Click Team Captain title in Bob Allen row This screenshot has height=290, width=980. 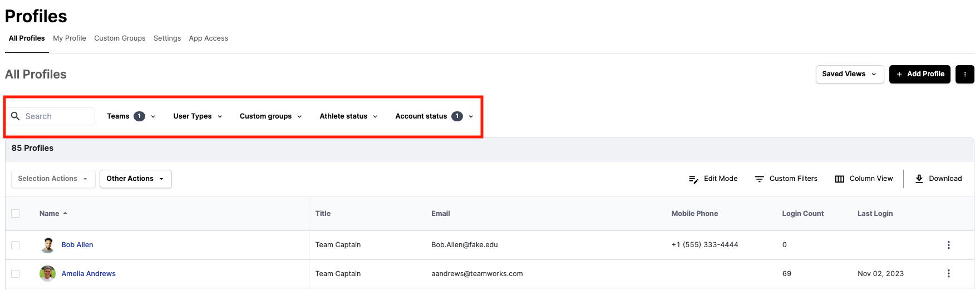point(338,245)
